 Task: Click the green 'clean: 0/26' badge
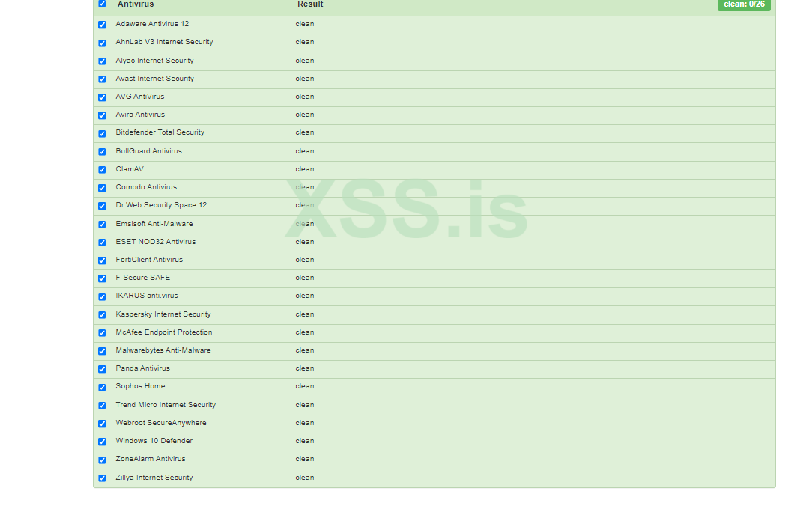tap(744, 4)
